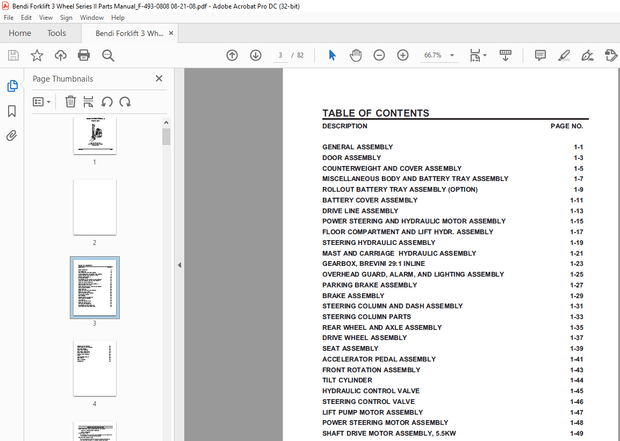The image size is (620, 441).
Task: Rotate page clockwise
Action: pos(125,102)
